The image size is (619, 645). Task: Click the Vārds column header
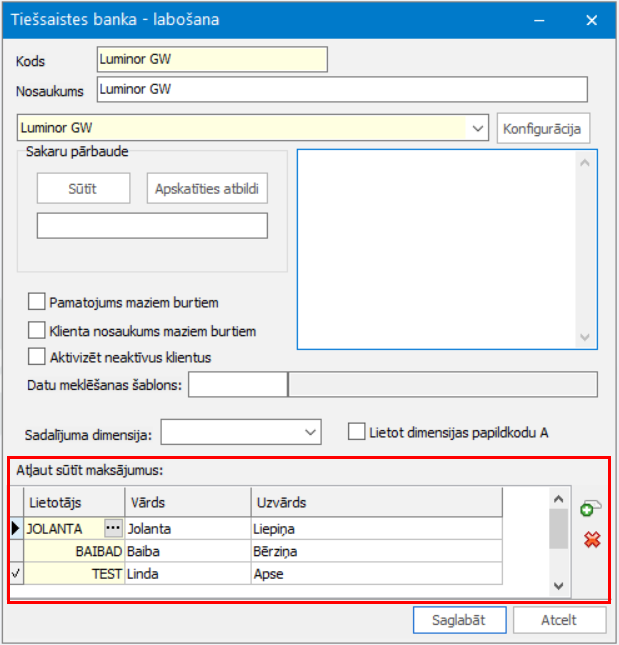pos(188,502)
